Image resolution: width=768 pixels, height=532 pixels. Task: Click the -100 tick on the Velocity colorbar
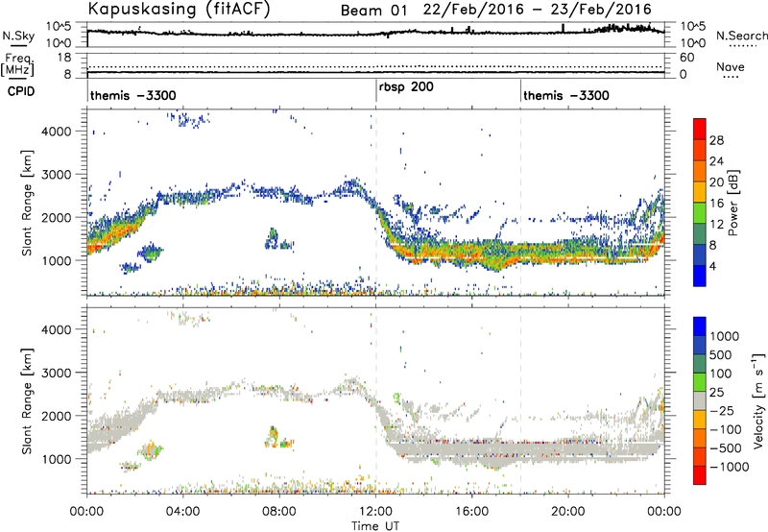[725, 429]
